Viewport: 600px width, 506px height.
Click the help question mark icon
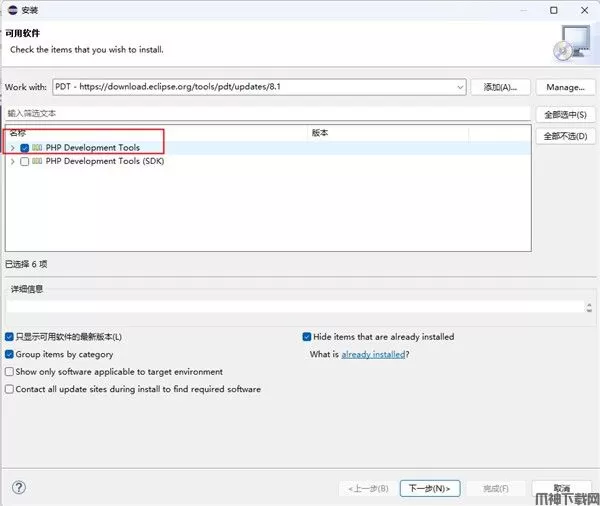coord(19,487)
